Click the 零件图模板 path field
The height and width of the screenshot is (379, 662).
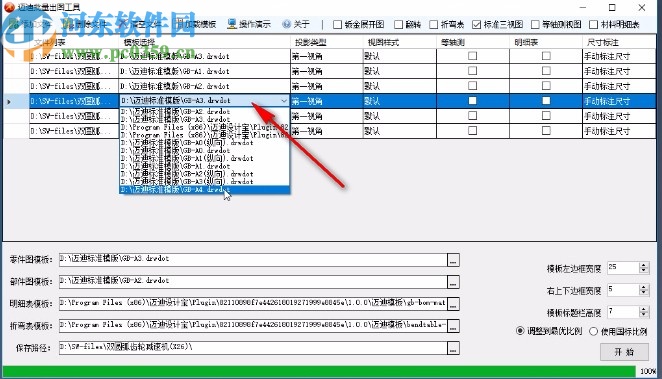coord(253,260)
